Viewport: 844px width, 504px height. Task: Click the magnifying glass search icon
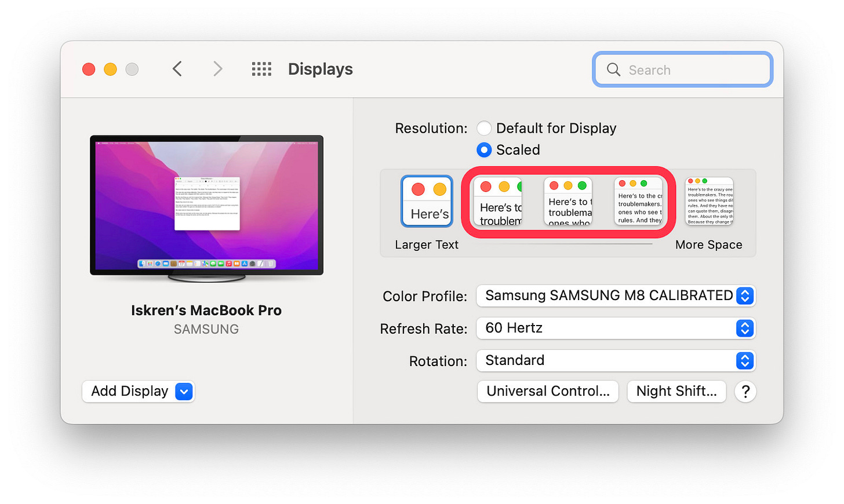[613, 70]
